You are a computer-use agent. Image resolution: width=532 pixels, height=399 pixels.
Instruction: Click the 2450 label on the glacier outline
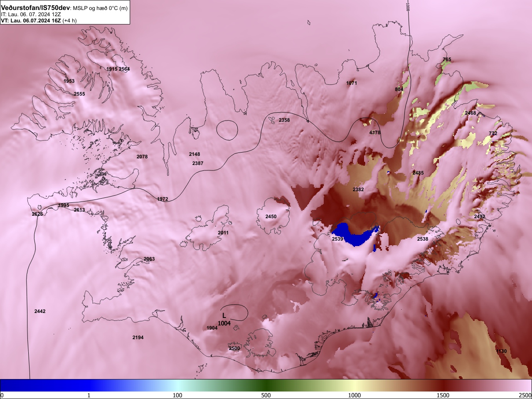click(x=271, y=217)
